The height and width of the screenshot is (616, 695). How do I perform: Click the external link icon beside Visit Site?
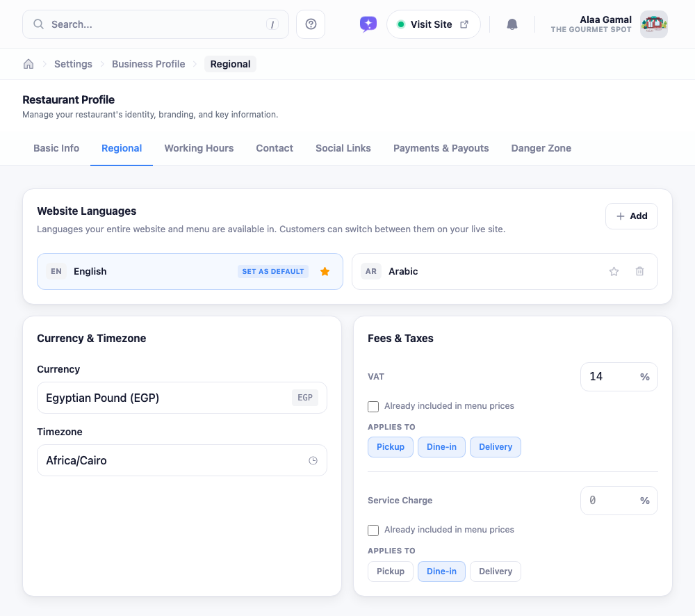pos(464,24)
